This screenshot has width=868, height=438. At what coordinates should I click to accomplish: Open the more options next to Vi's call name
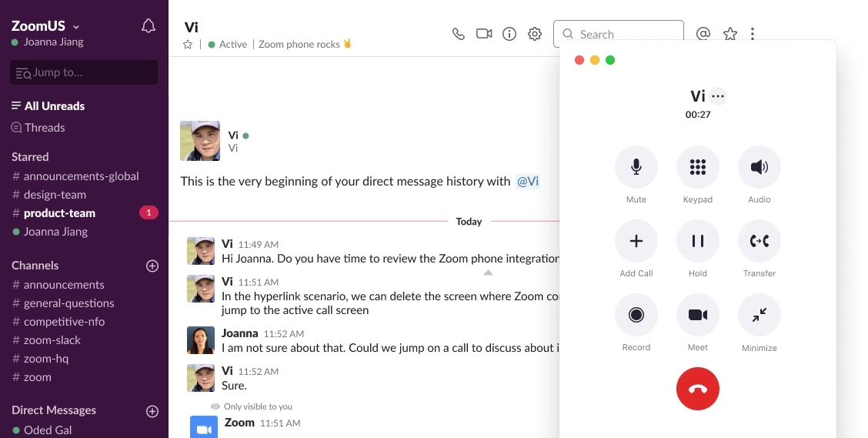pos(718,96)
